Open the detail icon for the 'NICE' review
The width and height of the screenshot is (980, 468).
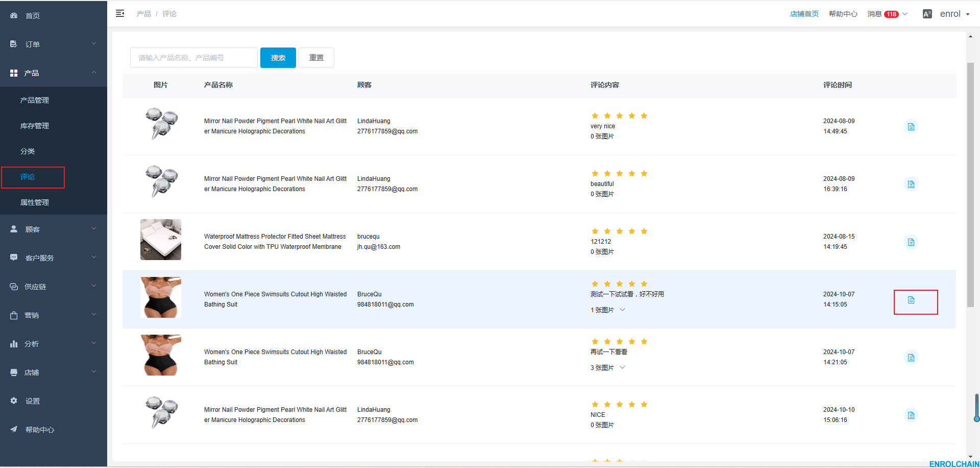(x=911, y=415)
